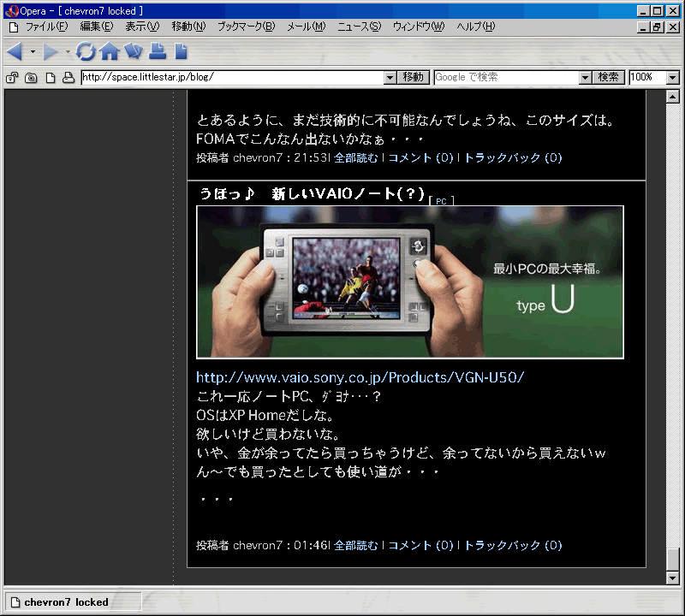The width and height of the screenshot is (685, 616).
Task: Open the ウィンドウ(W) menu
Action: [x=419, y=27]
